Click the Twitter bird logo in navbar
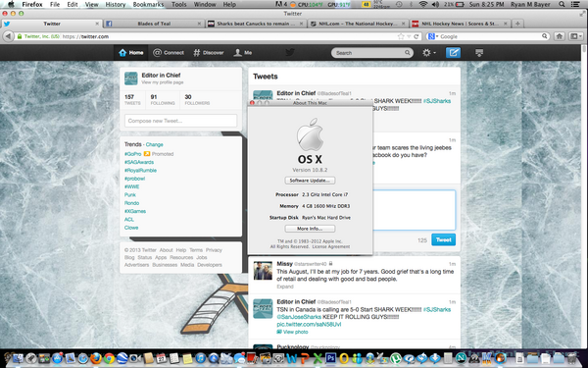Screen dimensions: 588x368 [x=289, y=53]
